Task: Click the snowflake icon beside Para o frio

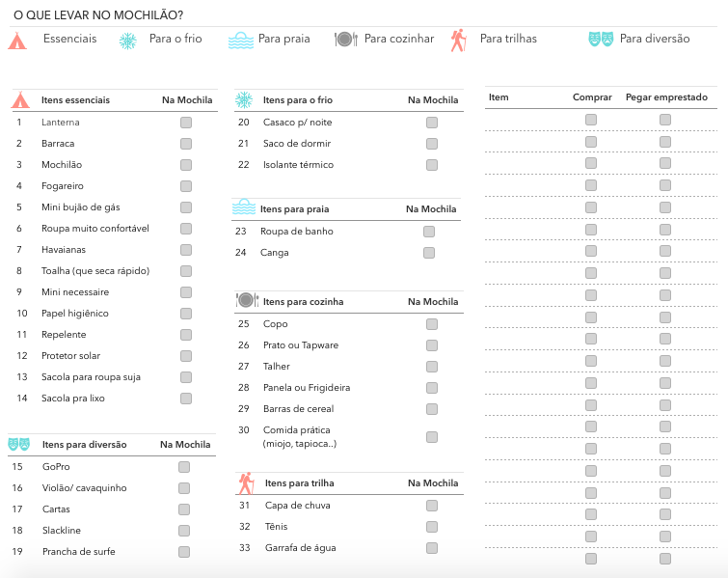Action: pos(127,41)
